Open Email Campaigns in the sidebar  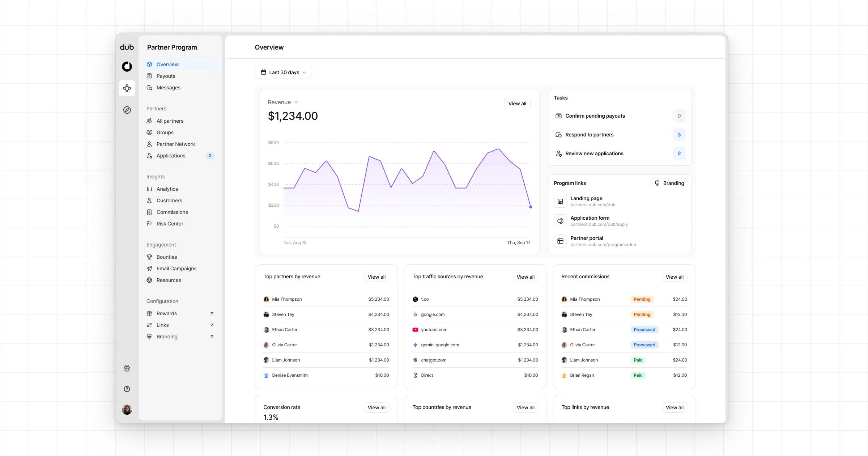click(x=180, y=269)
